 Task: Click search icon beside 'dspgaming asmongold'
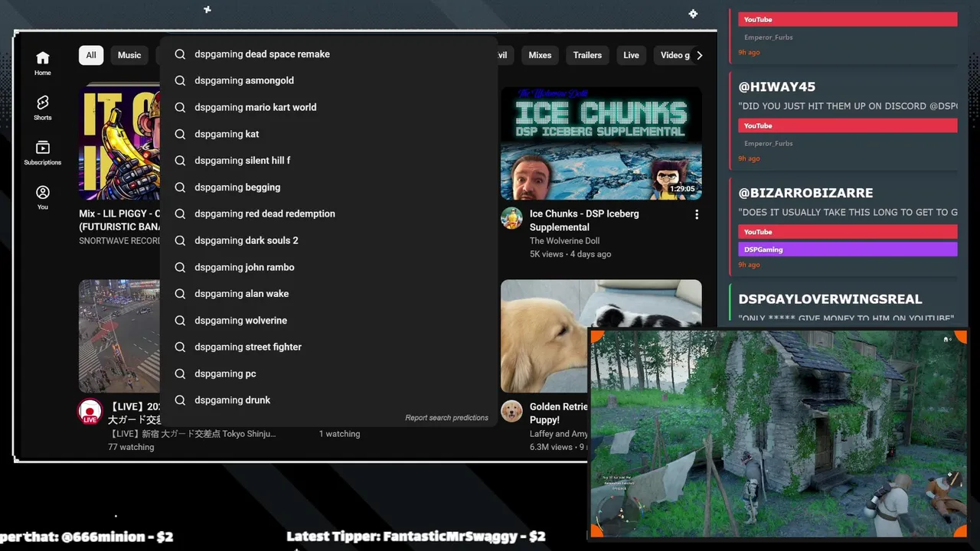(x=180, y=80)
